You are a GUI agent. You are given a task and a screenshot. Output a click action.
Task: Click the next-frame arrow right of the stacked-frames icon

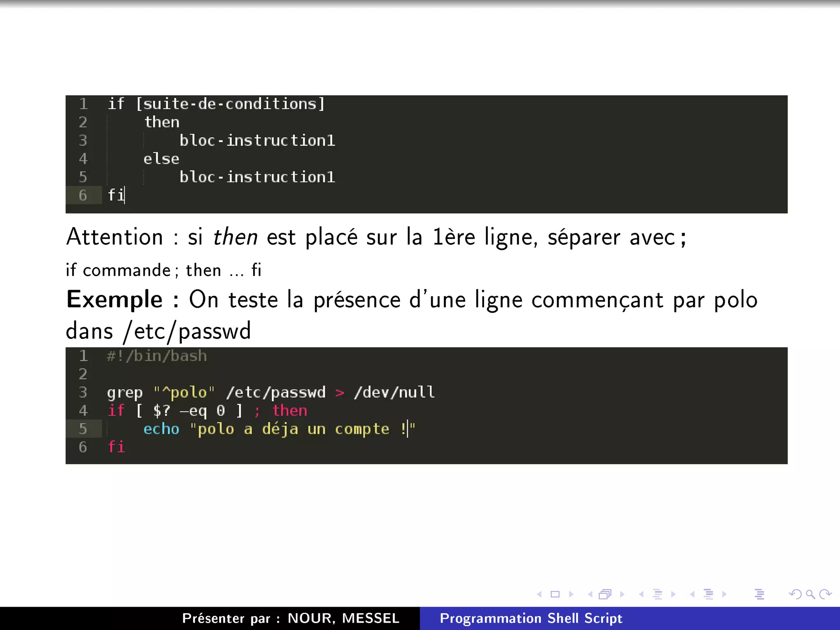(x=622, y=594)
